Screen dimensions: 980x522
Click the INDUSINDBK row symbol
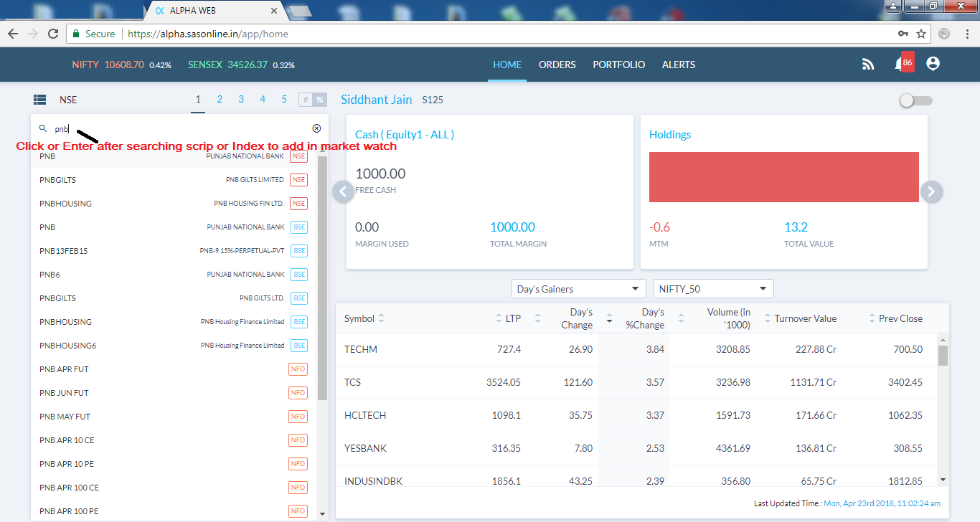(x=373, y=481)
